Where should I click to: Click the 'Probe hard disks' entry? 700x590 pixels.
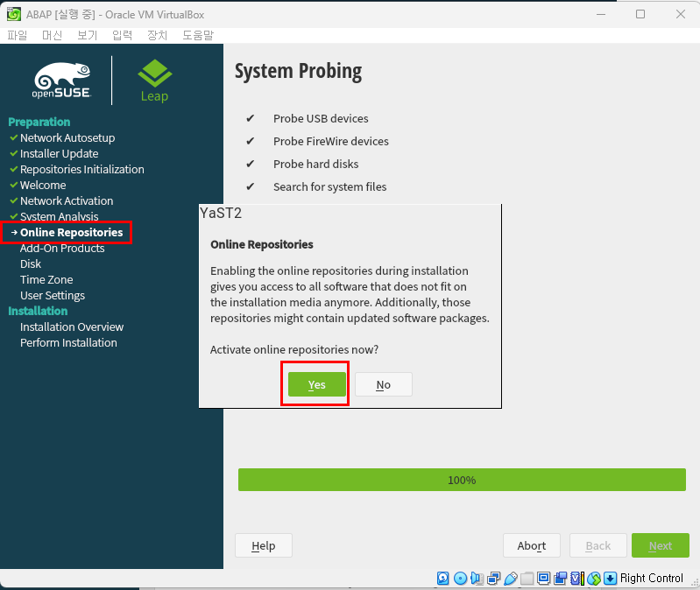316,164
